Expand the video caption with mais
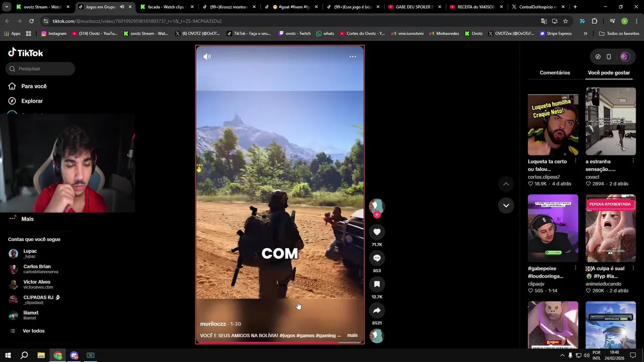This screenshot has width=644, height=362. point(352,335)
